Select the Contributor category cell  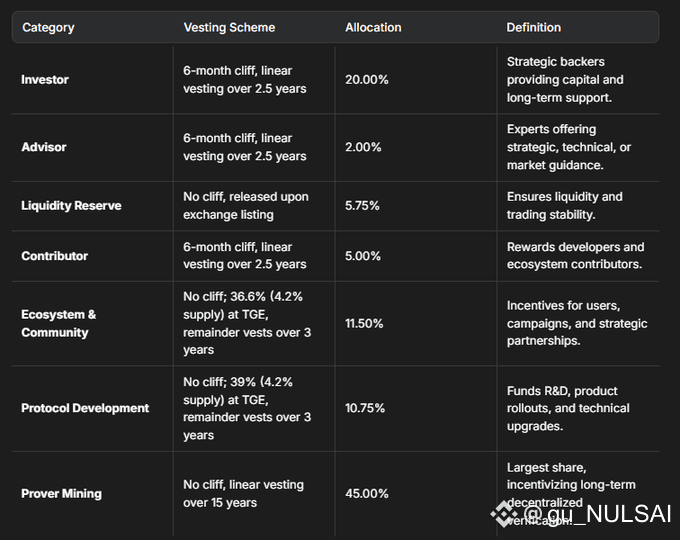54,255
